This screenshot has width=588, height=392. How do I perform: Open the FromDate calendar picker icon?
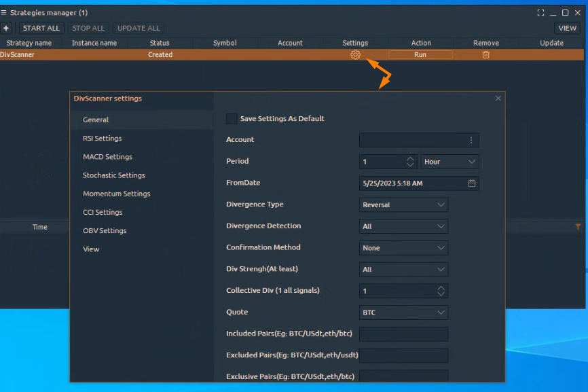click(x=471, y=183)
